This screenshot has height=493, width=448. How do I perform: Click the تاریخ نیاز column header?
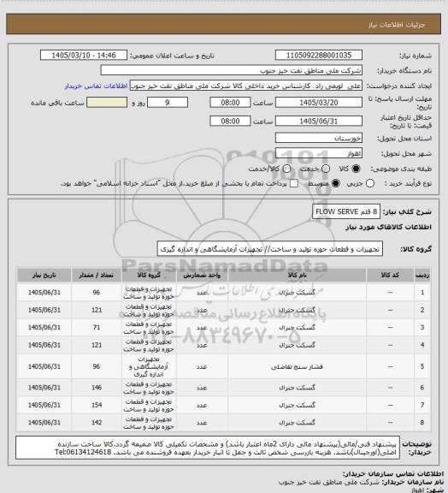(x=44, y=275)
